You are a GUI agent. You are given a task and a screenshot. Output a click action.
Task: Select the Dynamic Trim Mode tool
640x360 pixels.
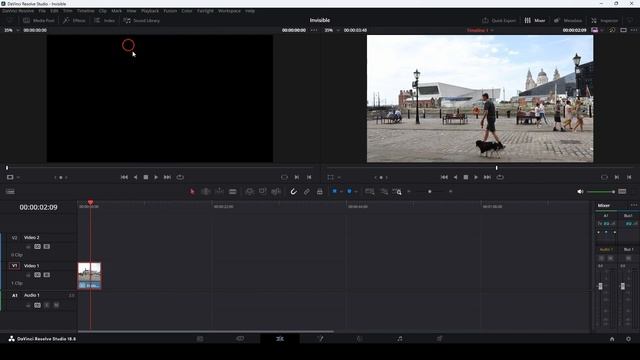[219, 191]
